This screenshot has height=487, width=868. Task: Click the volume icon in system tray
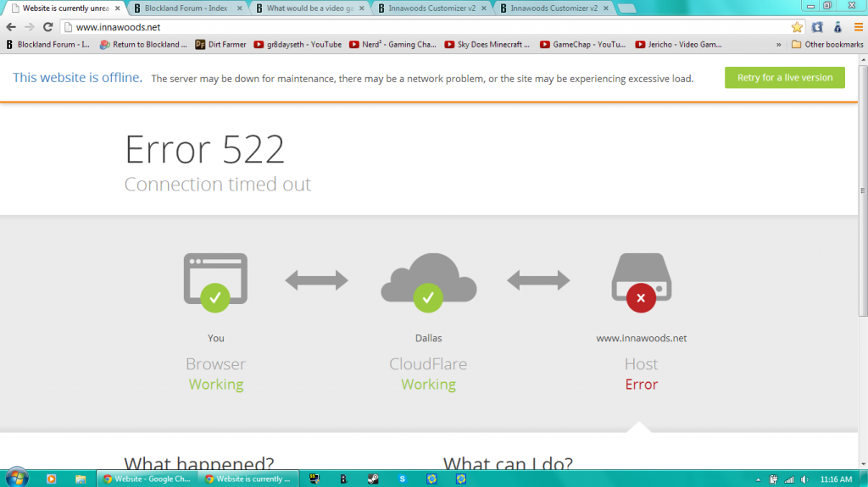pos(803,479)
